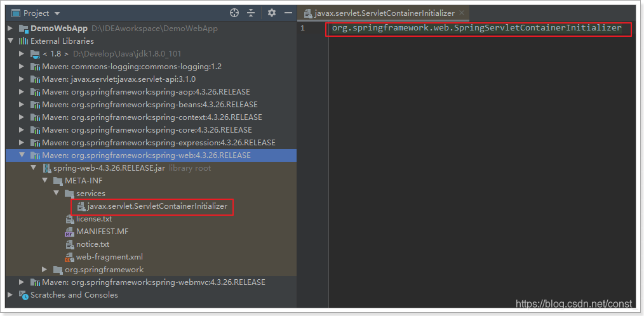Screen dimensions: 644x316
Task: Select the External Libraries label
Action: 62,41
